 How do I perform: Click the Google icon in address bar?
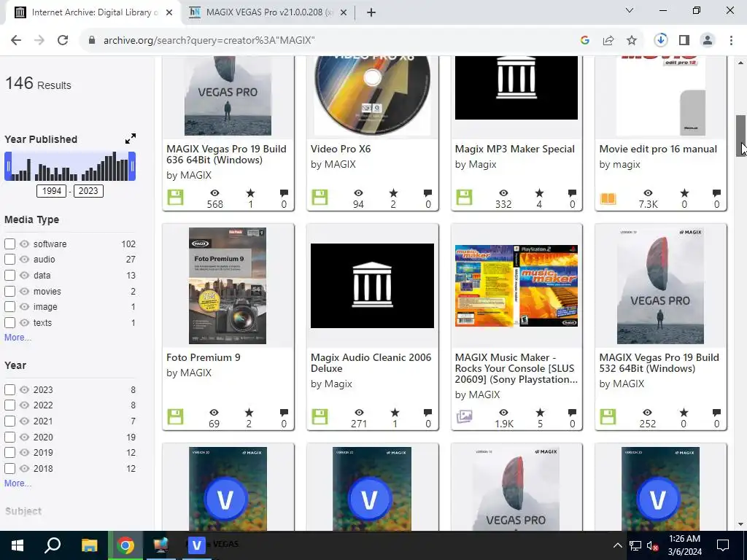pos(585,41)
